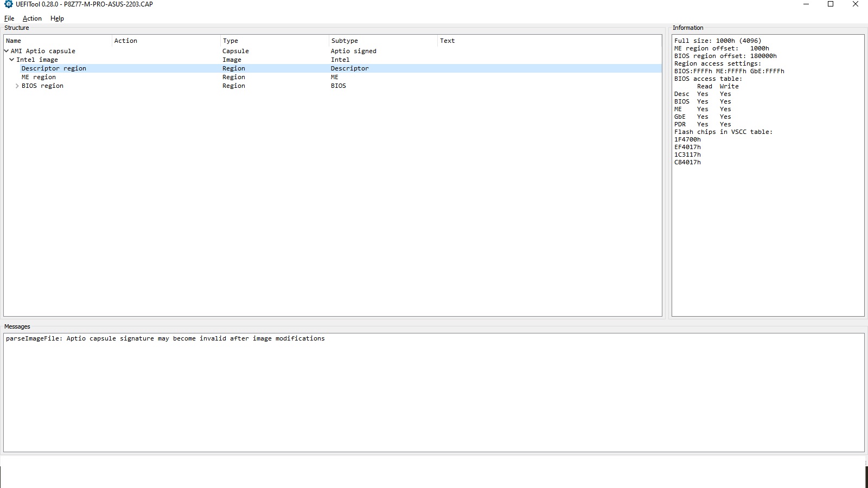Open the File menu
This screenshot has width=868, height=488.
click(x=9, y=18)
